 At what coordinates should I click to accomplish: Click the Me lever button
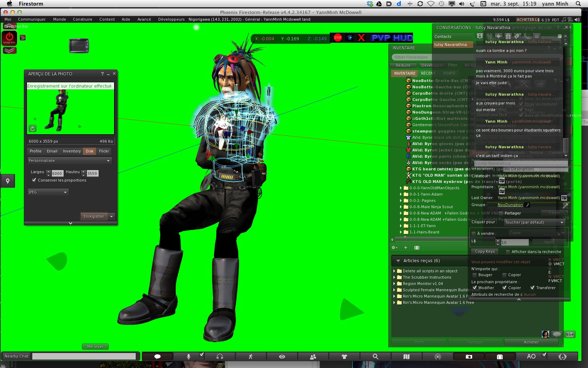[x=95, y=347]
